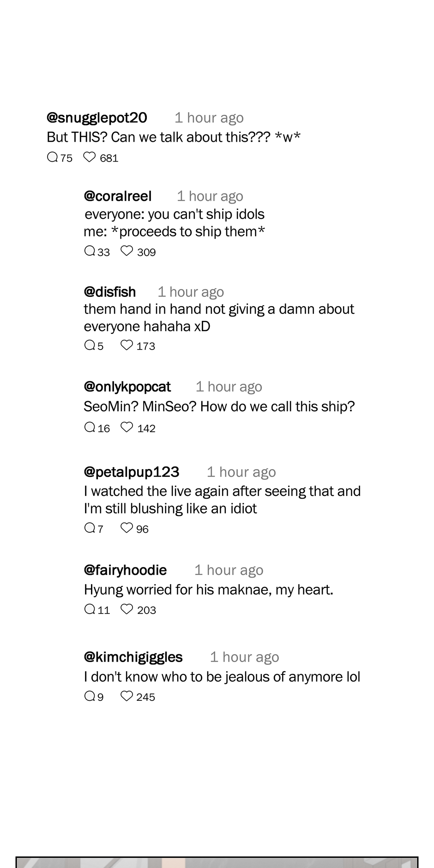Screen dimensions: 434x868
Task: Click reply bubble on disfish's comment
Action: tap(90, 345)
